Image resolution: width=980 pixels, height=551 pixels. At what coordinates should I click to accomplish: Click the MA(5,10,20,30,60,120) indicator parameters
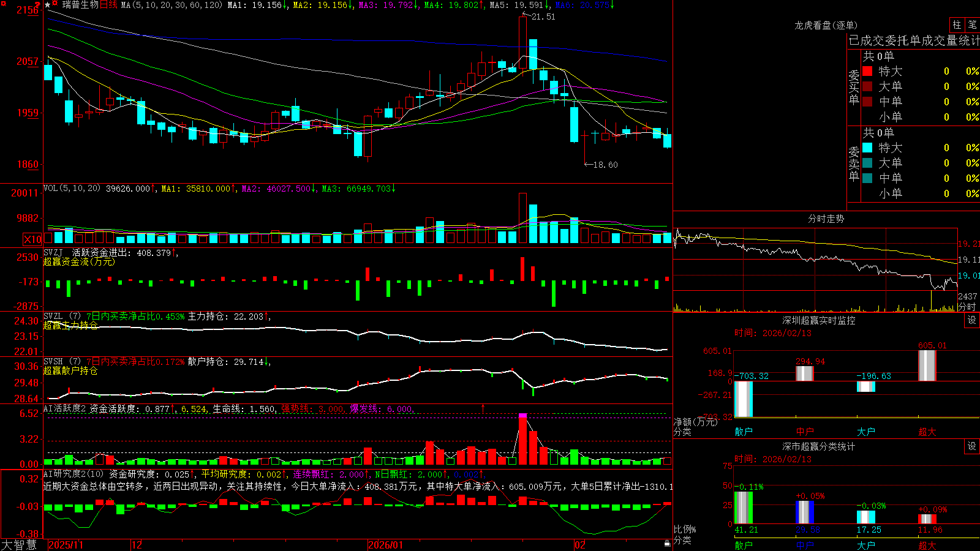point(171,5)
